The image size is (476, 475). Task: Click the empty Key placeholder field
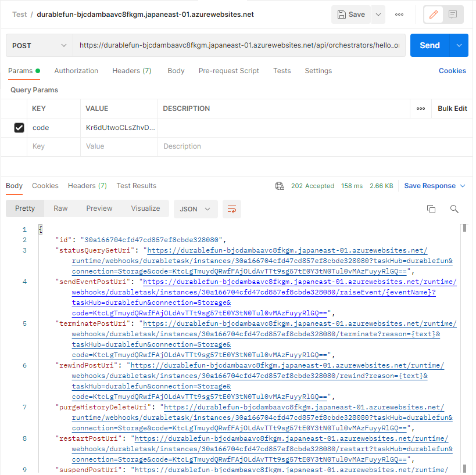pos(53,146)
